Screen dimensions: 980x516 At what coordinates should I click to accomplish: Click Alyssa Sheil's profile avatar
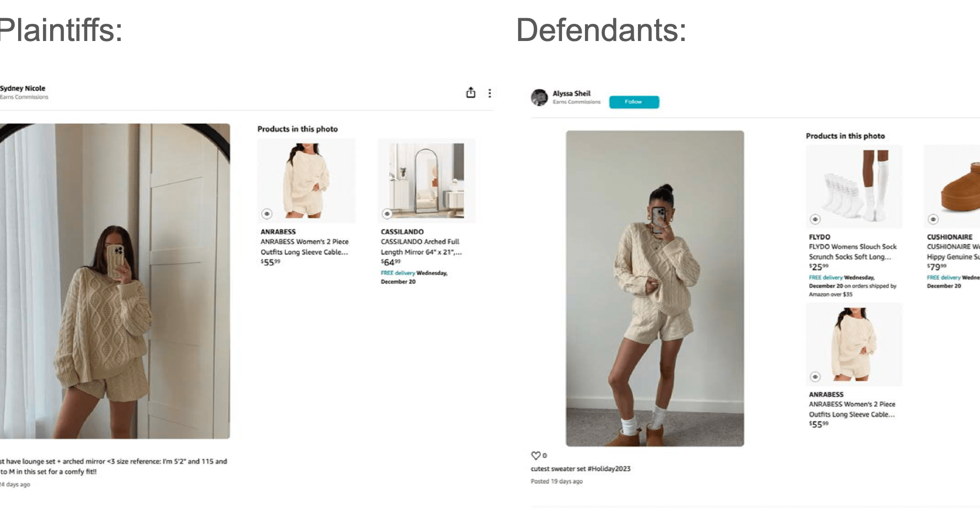(x=540, y=97)
